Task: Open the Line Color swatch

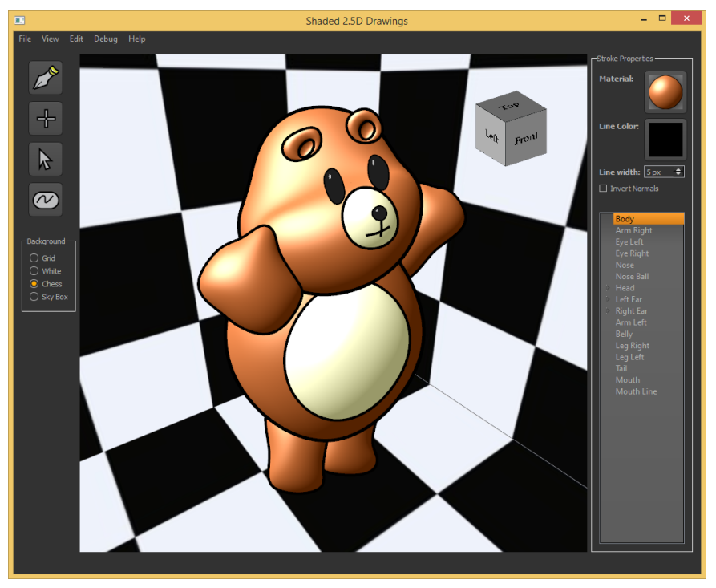Action: tap(665, 138)
